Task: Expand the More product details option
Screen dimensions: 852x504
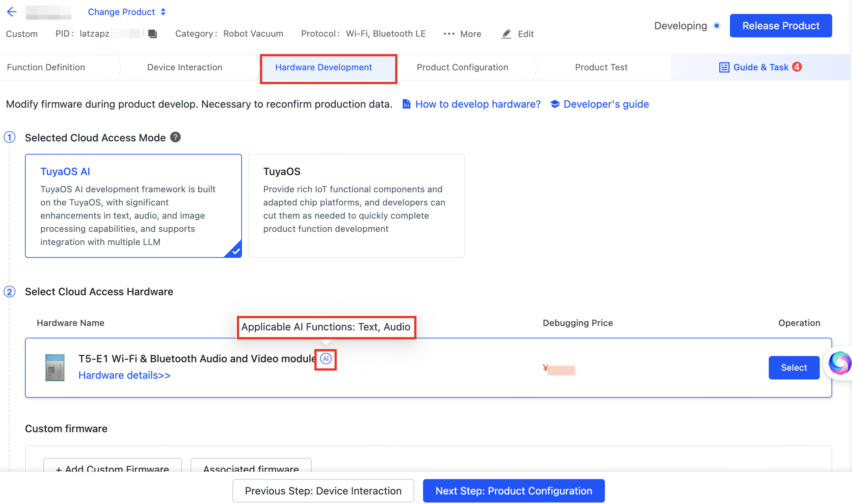Action: (x=462, y=34)
